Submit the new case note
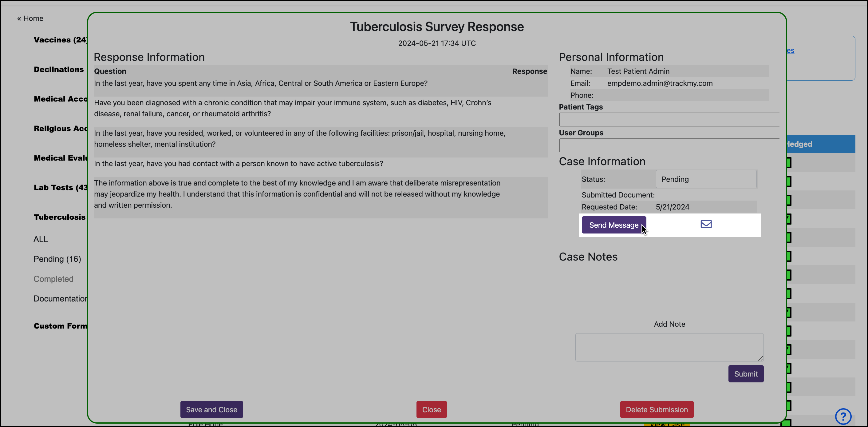The image size is (868, 427). pos(746,374)
